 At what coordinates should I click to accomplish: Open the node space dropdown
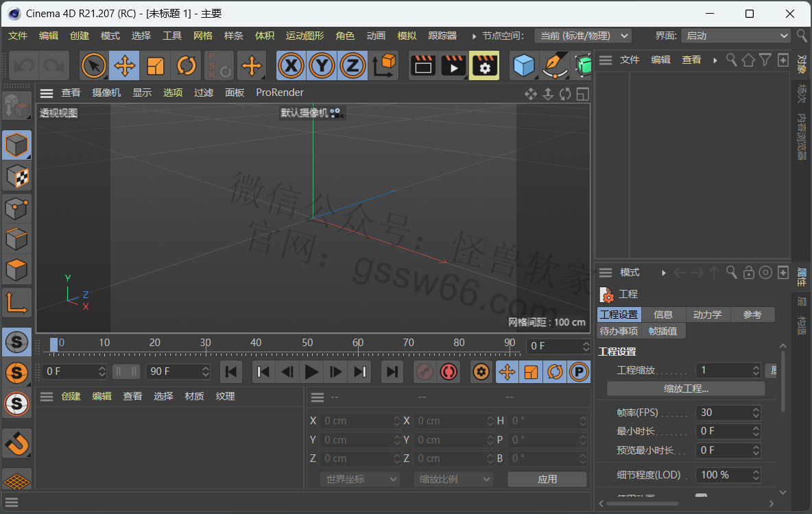(584, 36)
